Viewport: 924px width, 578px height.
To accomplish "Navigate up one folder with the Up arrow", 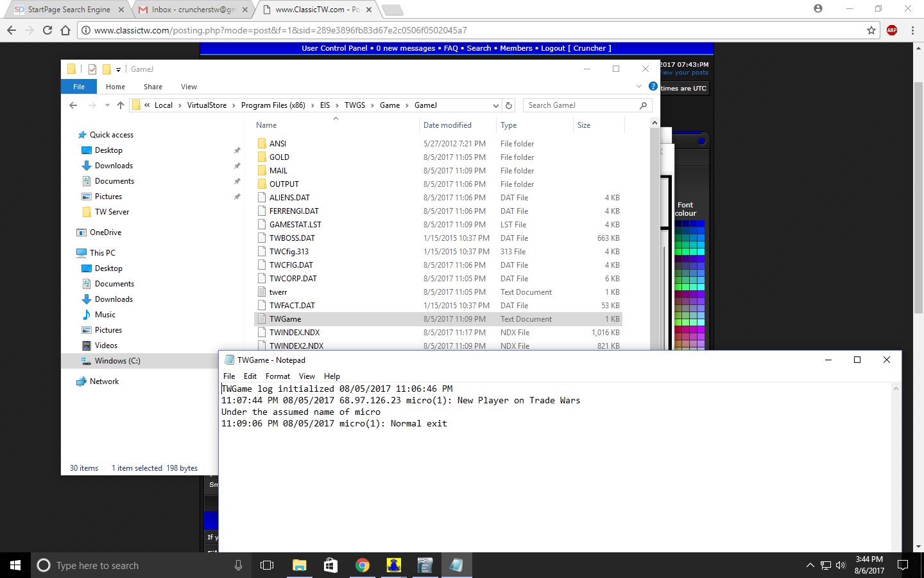I will [x=121, y=105].
